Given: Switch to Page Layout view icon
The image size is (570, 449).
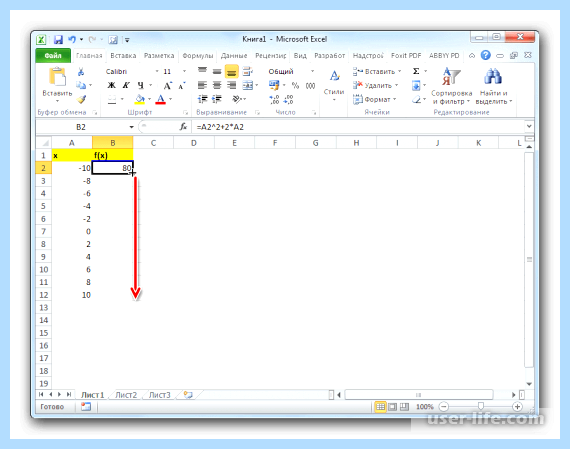Looking at the screenshot, I should (x=392, y=406).
